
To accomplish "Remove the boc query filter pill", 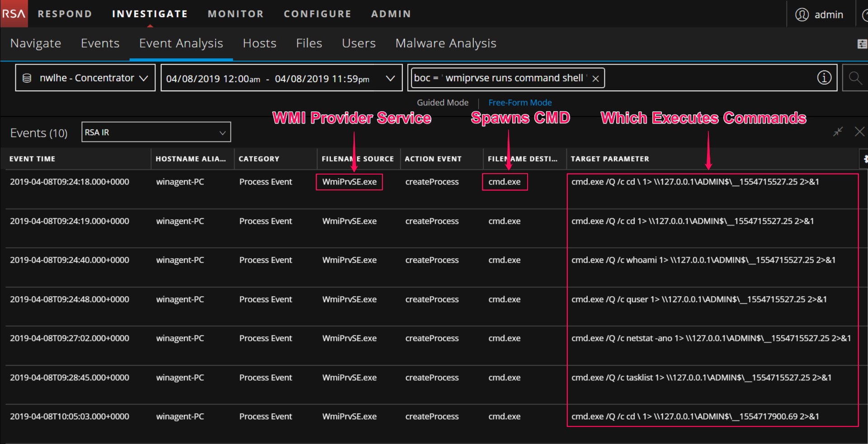I will click(596, 78).
